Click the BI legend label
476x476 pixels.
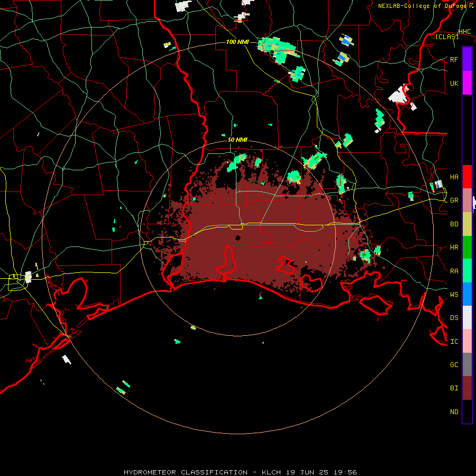pyautogui.click(x=454, y=388)
